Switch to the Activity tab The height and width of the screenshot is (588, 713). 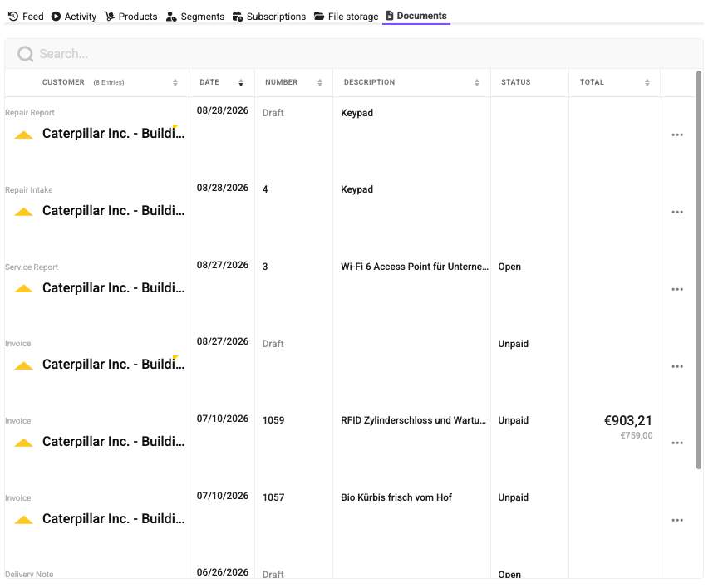[74, 17]
